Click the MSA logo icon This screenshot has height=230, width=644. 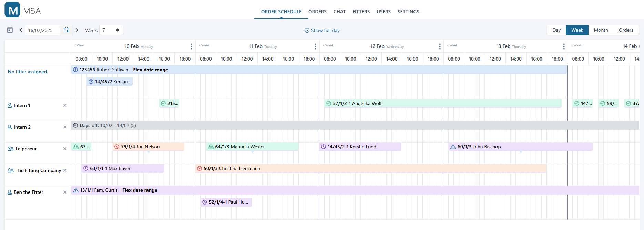pyautogui.click(x=12, y=10)
